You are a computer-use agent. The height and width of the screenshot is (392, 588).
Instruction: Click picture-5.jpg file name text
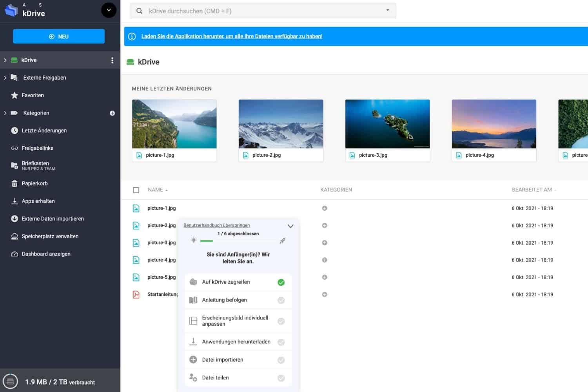point(162,277)
